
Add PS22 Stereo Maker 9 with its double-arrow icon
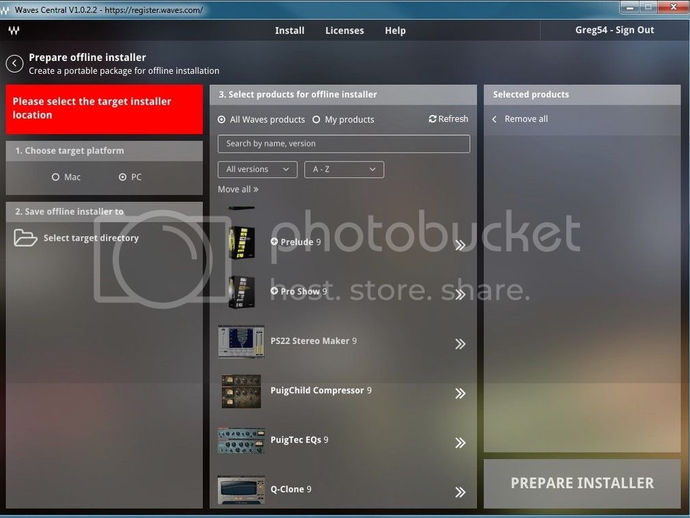tap(460, 344)
